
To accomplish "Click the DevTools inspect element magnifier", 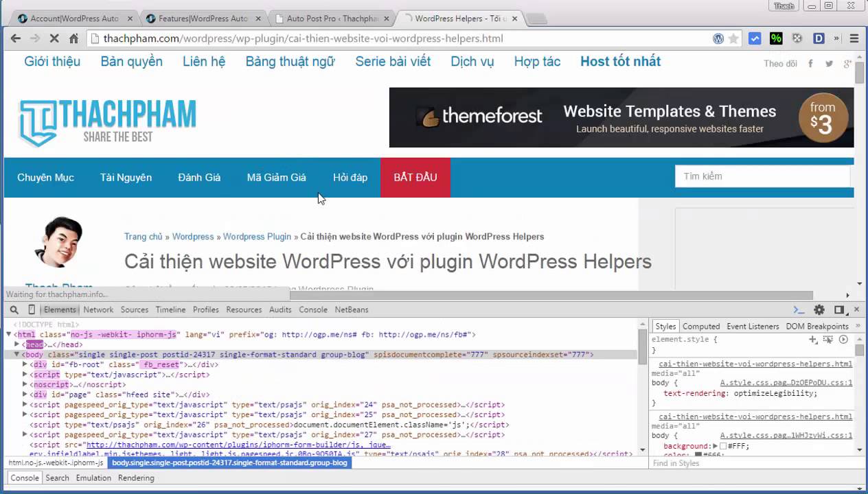I will 14,310.
